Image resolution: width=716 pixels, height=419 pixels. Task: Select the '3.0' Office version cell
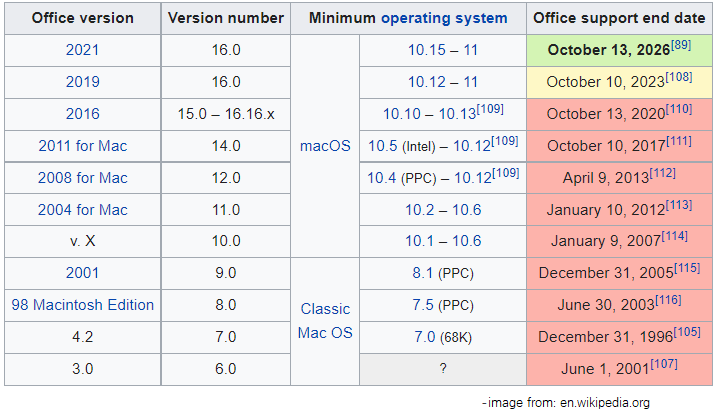83,368
